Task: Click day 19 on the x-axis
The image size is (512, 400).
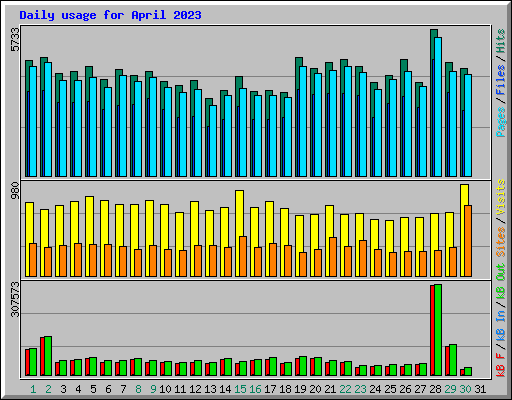Action: point(300,389)
